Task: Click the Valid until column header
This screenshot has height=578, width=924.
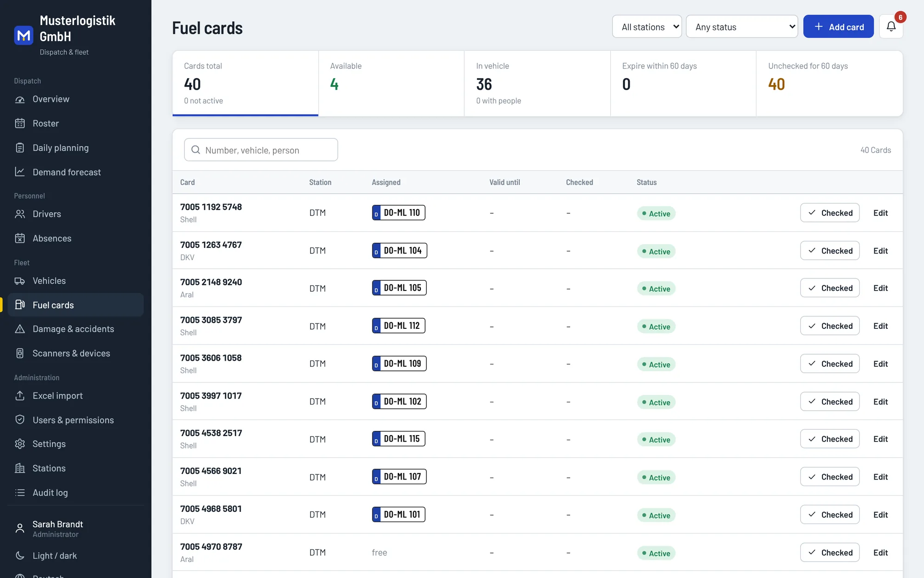Action: (x=505, y=182)
